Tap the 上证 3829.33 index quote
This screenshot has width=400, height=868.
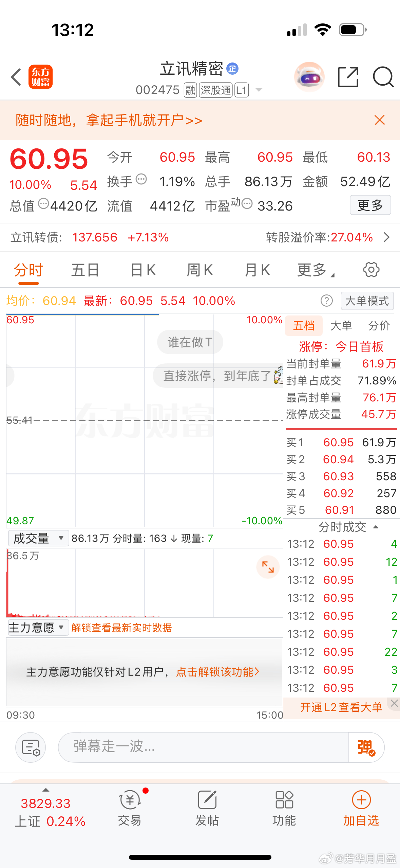pyautogui.click(x=50, y=813)
